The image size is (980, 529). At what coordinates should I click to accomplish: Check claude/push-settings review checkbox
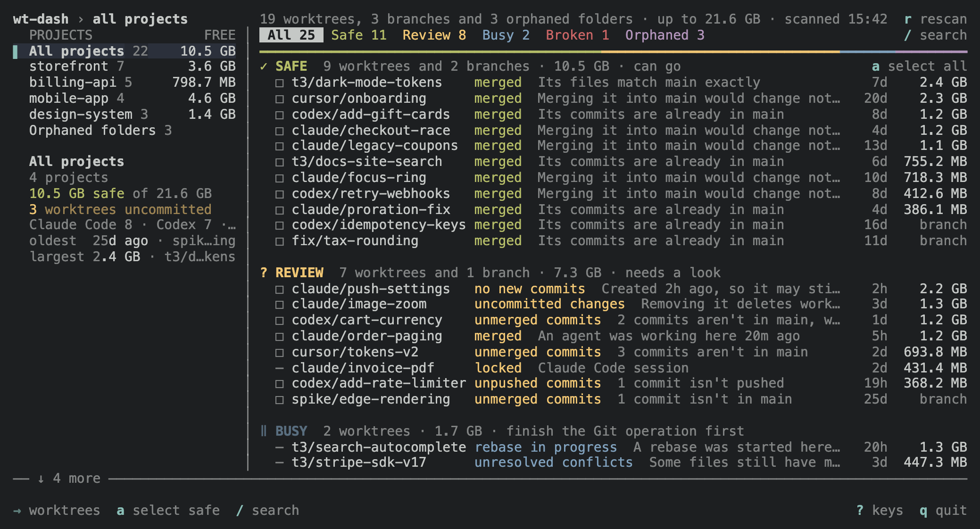pyautogui.click(x=280, y=289)
